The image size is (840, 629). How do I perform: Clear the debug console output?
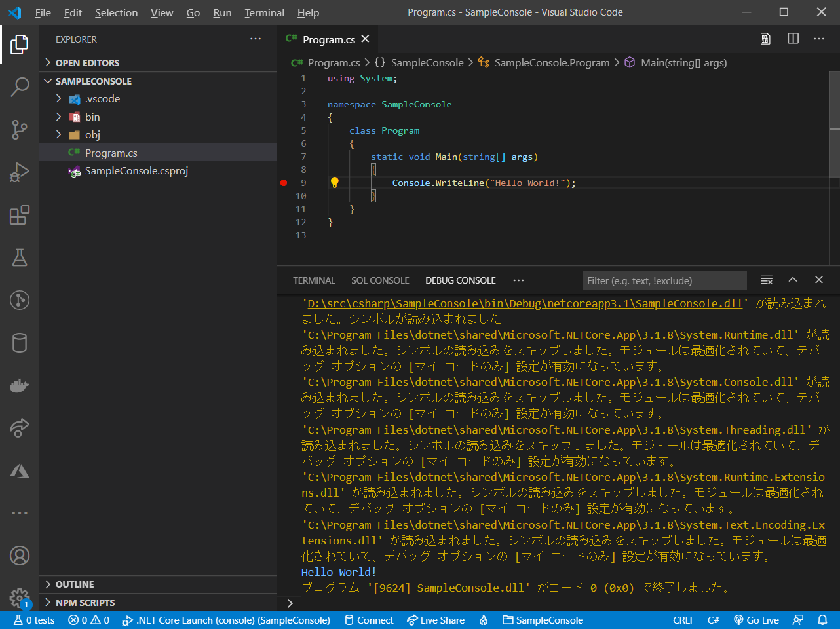tap(767, 280)
